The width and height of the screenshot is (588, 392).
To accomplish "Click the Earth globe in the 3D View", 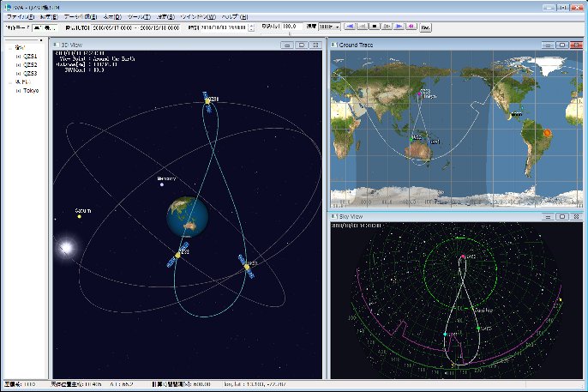I will 187,216.
